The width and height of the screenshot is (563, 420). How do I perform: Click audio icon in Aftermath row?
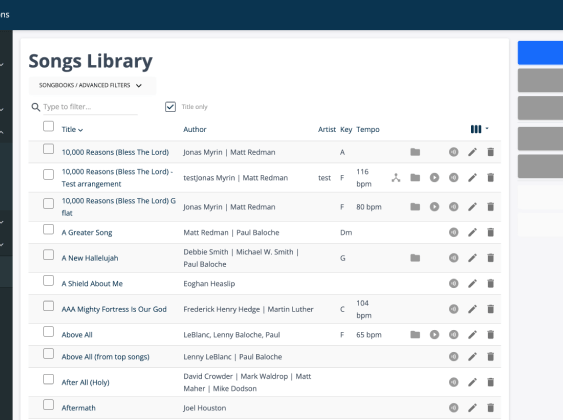[453, 408]
